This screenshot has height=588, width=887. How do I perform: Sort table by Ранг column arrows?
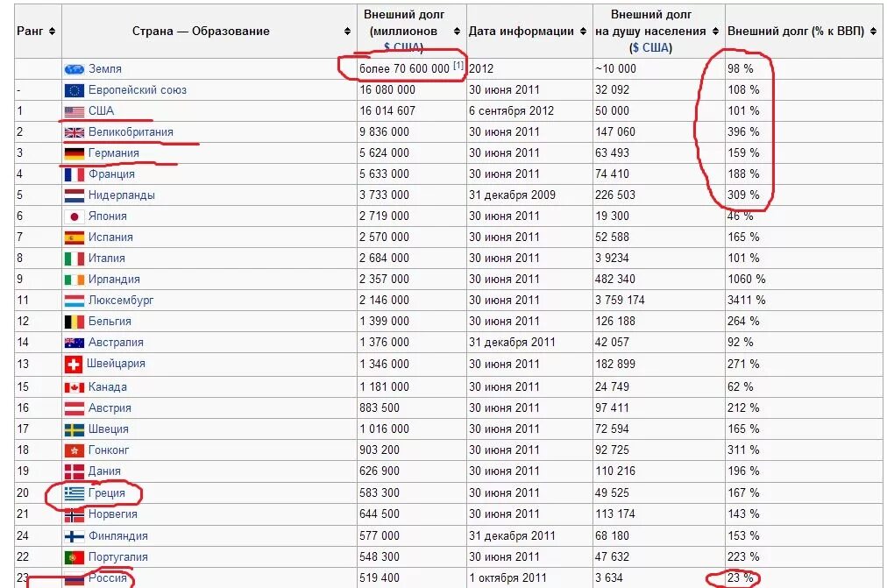53,32
